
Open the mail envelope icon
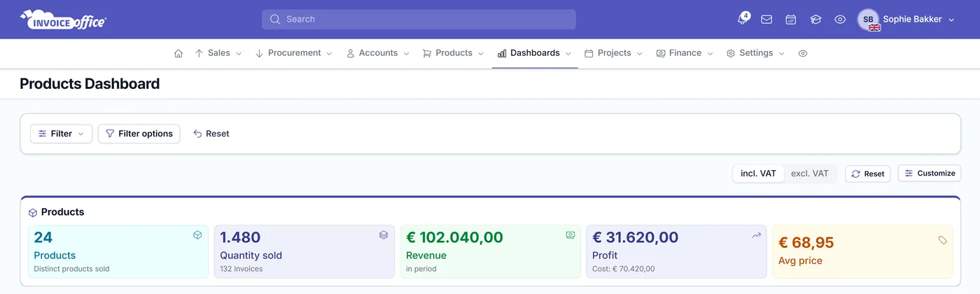click(x=766, y=20)
